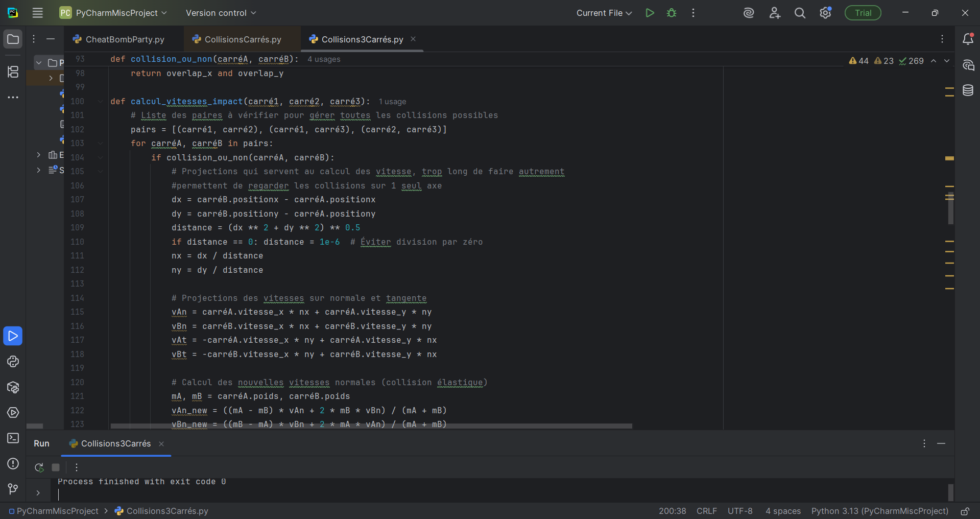
Task: Open Problems tool window
Action: pos(13,464)
